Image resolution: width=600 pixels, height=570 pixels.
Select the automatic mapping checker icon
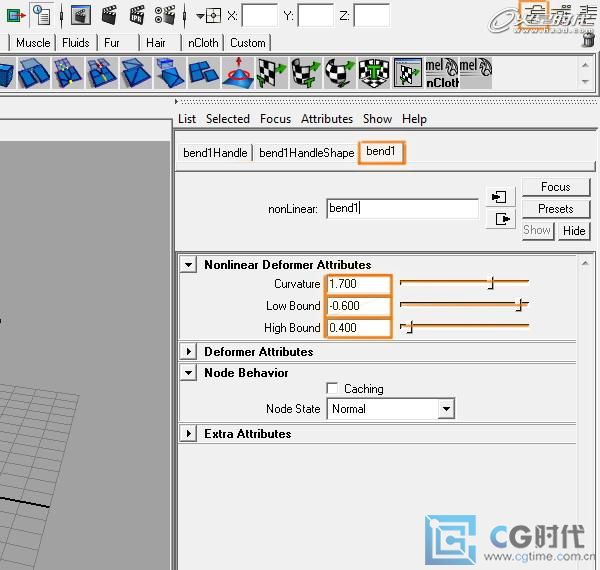pyautogui.click(x=374, y=73)
